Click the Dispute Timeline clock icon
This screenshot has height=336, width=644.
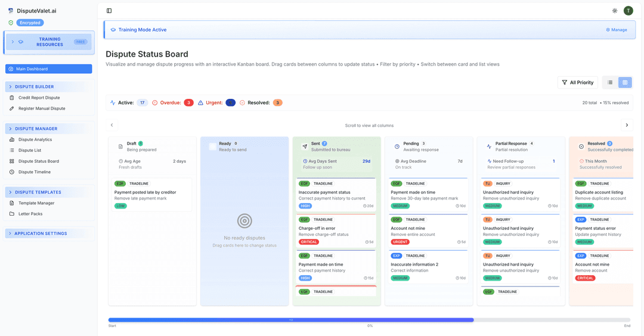pyautogui.click(x=12, y=172)
